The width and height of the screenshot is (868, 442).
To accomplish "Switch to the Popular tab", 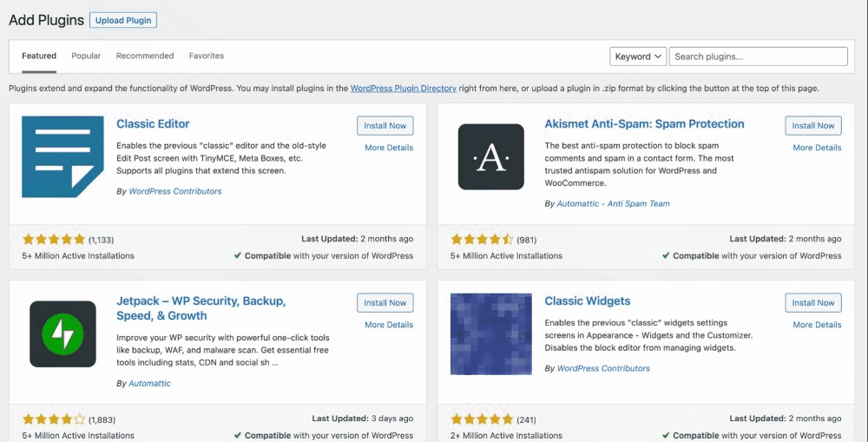I will 86,56.
